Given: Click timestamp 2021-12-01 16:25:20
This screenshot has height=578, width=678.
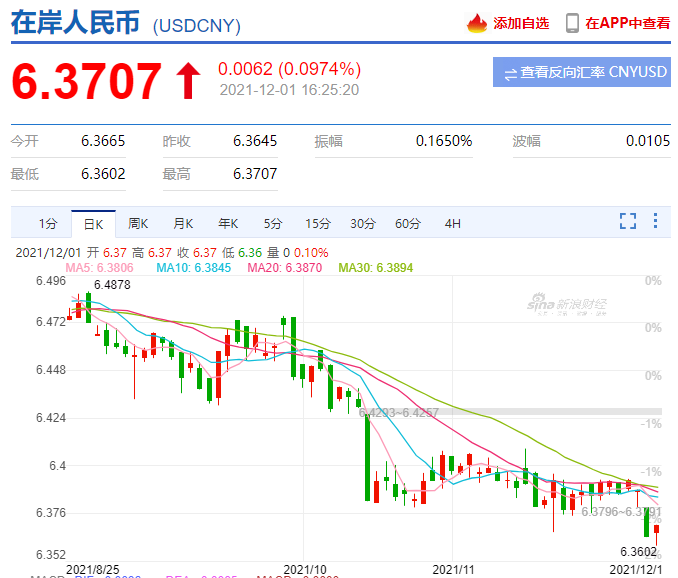Looking at the screenshot, I should [x=289, y=90].
